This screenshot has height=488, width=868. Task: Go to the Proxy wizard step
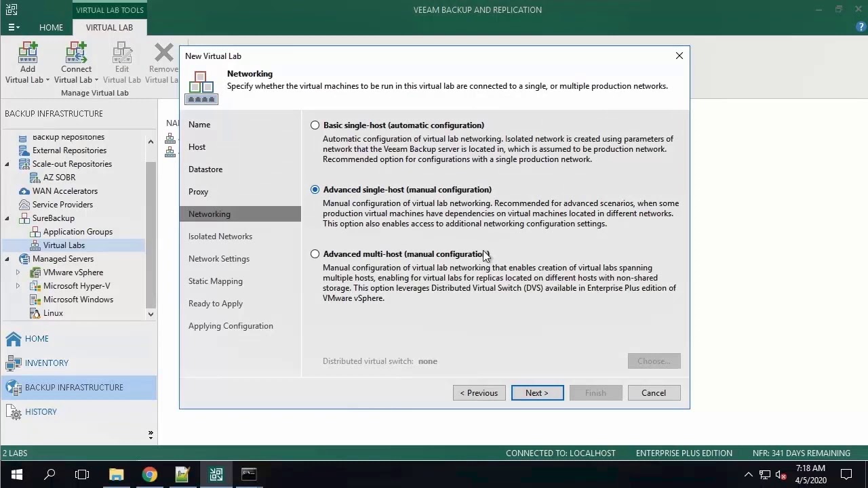[x=198, y=192]
